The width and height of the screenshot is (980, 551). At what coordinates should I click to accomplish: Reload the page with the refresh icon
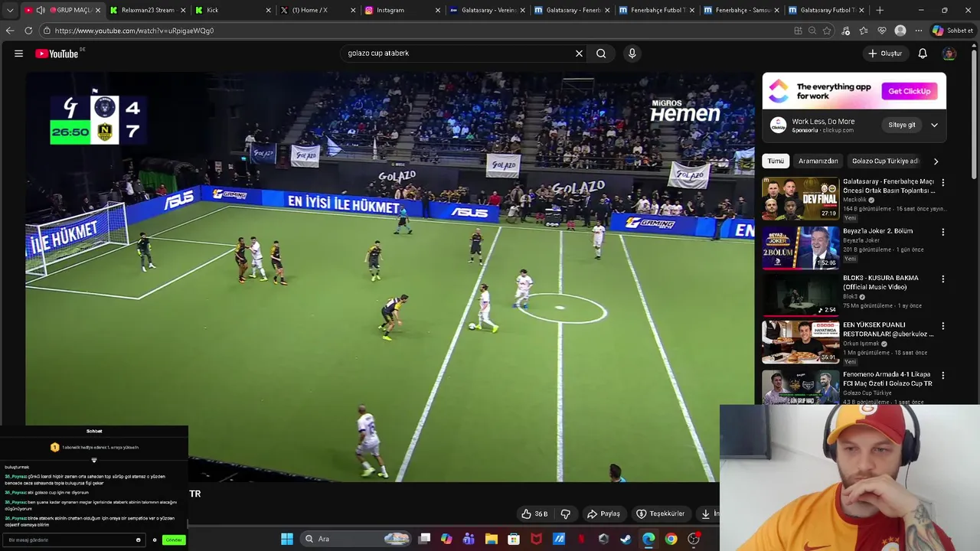(28, 31)
